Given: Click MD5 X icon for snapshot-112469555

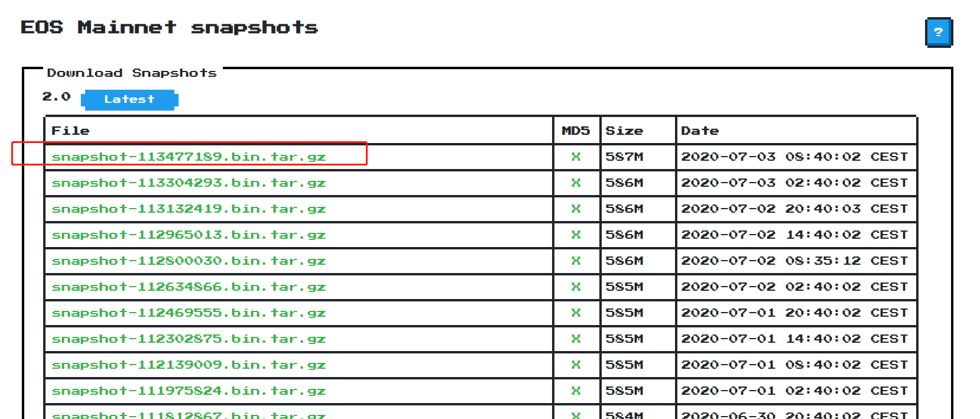Looking at the screenshot, I should (x=576, y=313).
